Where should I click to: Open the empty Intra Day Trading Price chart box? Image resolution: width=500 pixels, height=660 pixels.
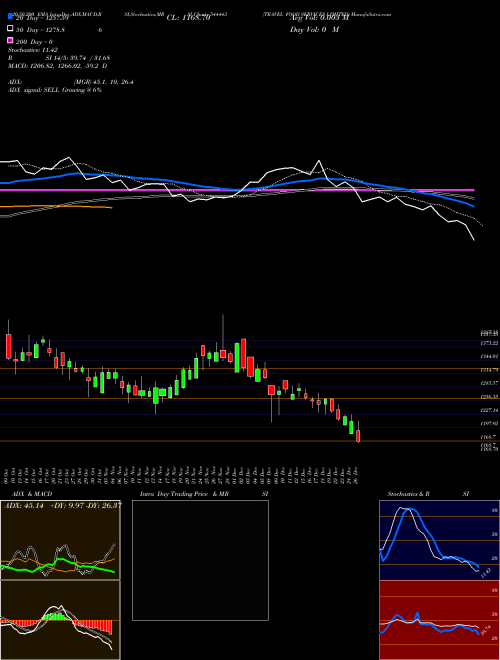(200, 560)
